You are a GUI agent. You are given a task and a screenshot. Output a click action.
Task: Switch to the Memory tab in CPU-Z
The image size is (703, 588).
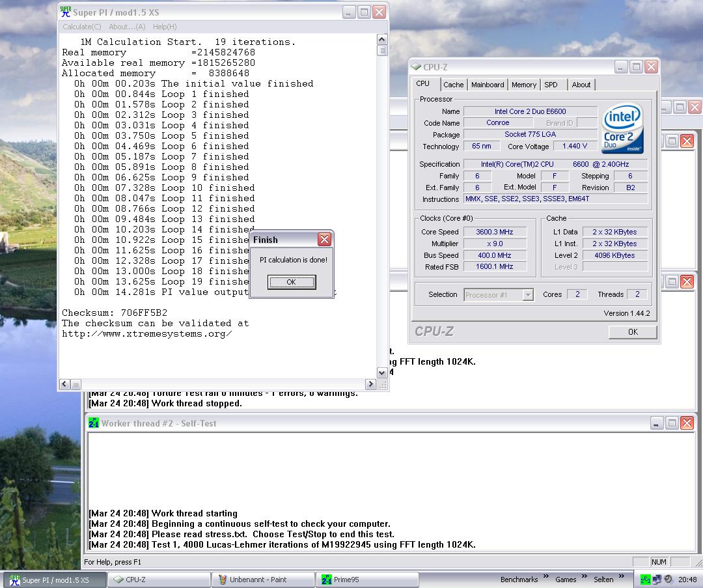click(523, 85)
